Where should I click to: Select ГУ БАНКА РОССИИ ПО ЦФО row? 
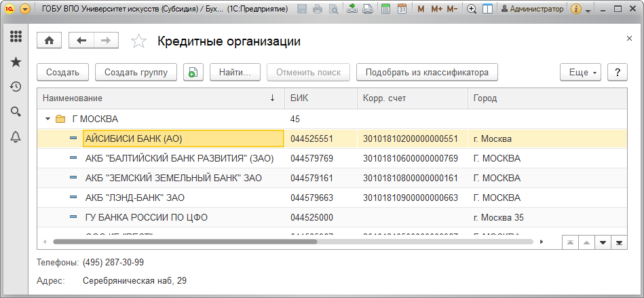pos(332,218)
